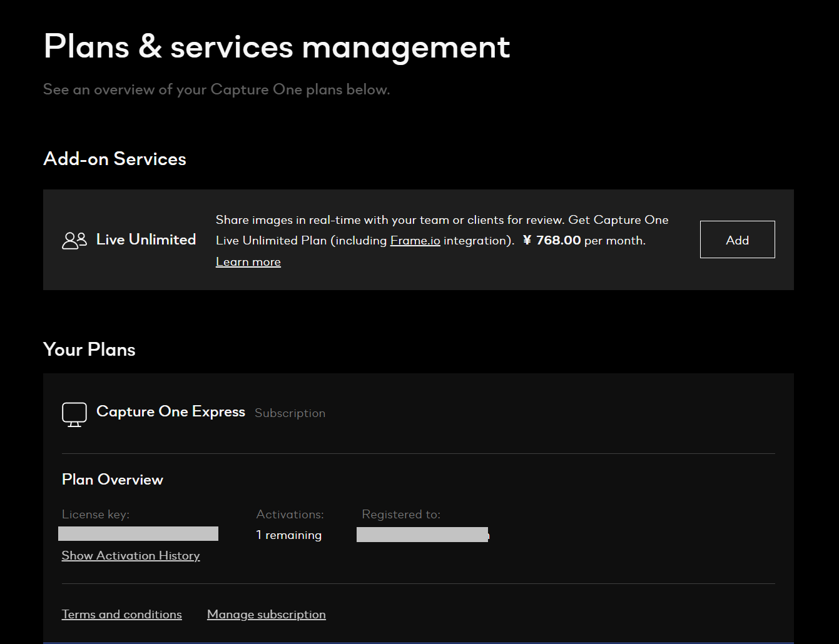Click the redacted license key value

click(x=138, y=533)
